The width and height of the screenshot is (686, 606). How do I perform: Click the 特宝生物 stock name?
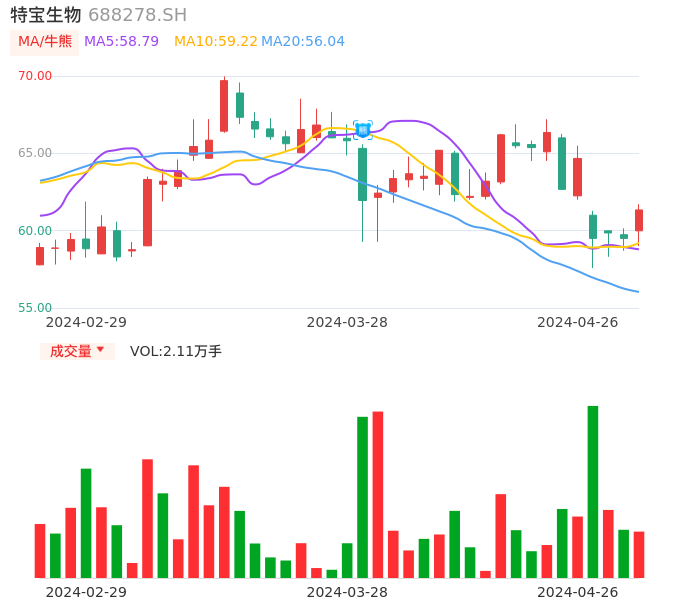[46, 15]
